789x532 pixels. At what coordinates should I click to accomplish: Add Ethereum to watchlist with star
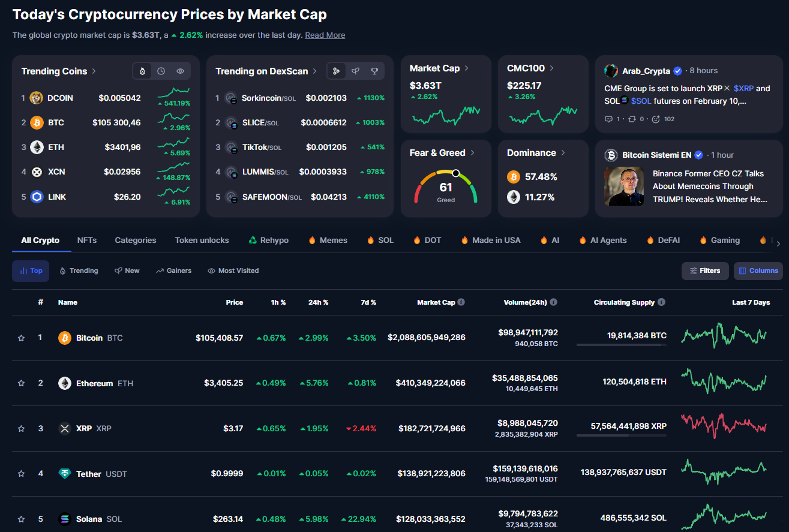point(22,383)
